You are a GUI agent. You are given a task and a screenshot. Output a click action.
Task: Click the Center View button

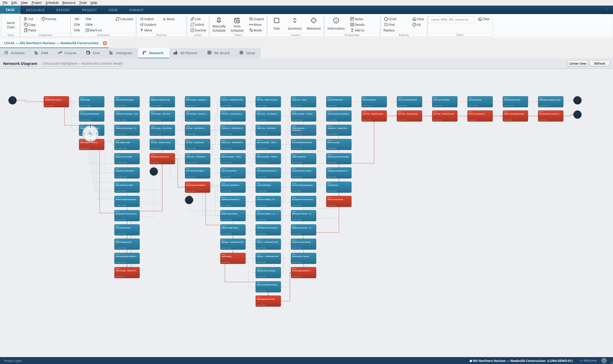[577, 63]
